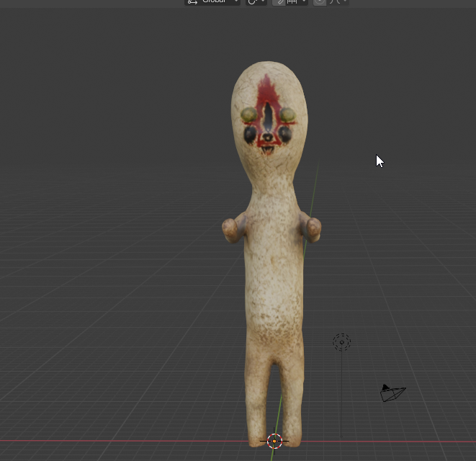Select the camera object in viewport
The width and height of the screenshot is (476, 461).
click(392, 393)
